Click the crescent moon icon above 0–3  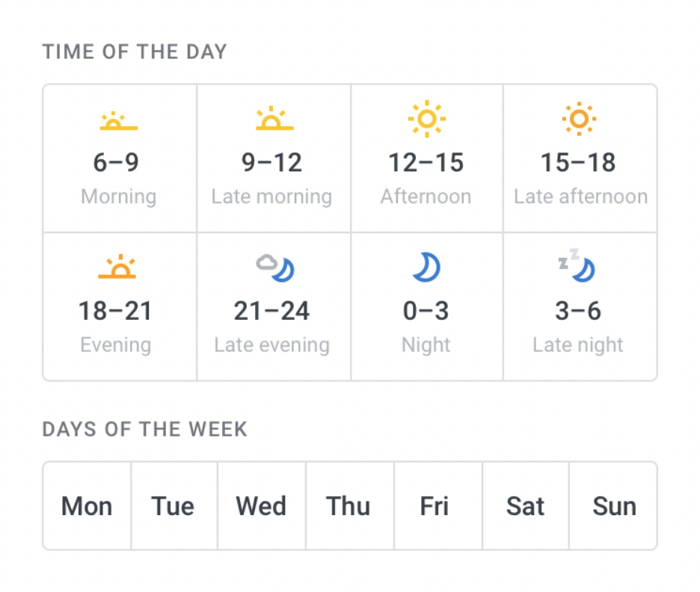426,267
